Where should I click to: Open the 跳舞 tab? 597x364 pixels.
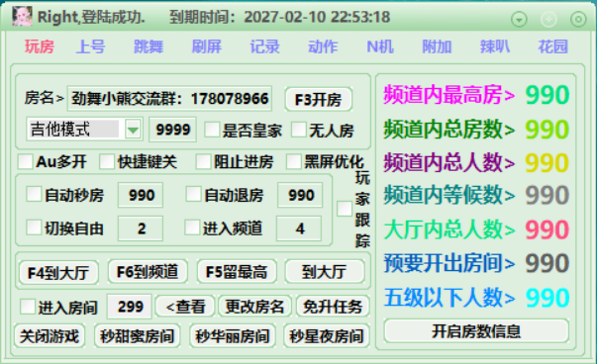coord(149,46)
